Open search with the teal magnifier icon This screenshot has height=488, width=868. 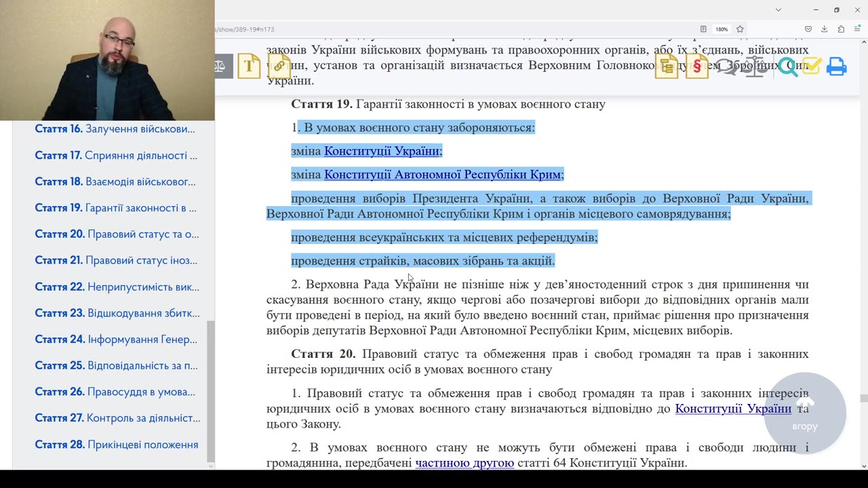[x=787, y=66]
